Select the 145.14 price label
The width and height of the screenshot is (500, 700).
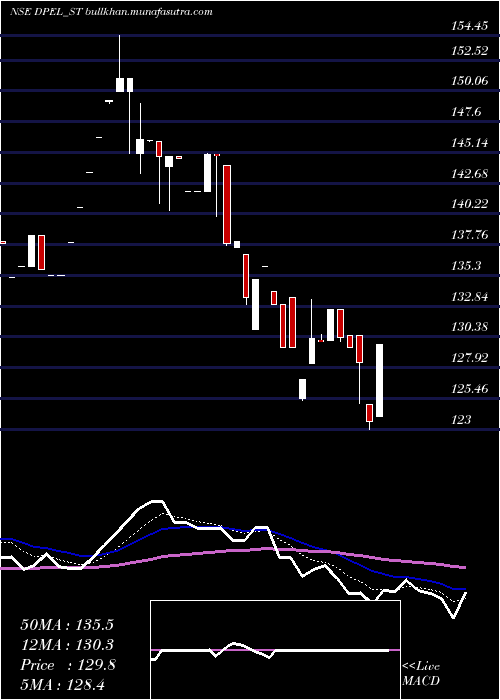coord(469,143)
